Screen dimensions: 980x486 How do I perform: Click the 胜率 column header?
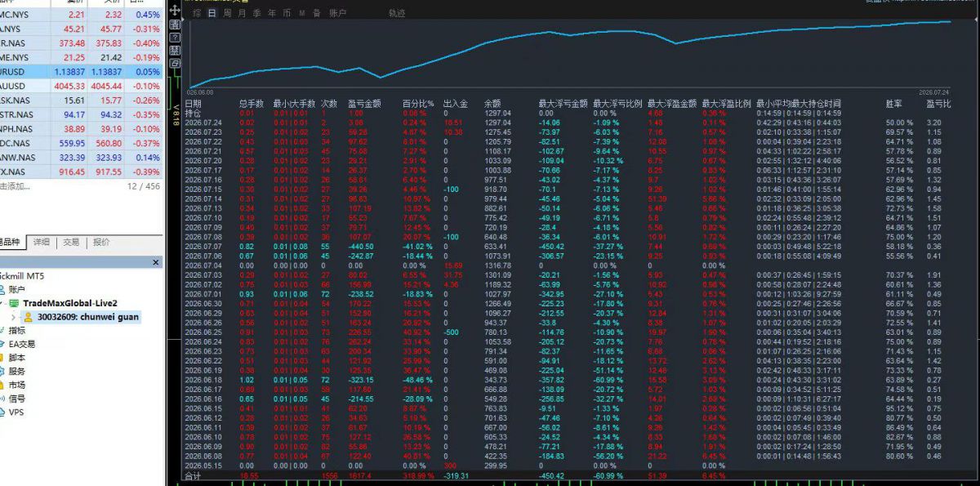[894, 105]
